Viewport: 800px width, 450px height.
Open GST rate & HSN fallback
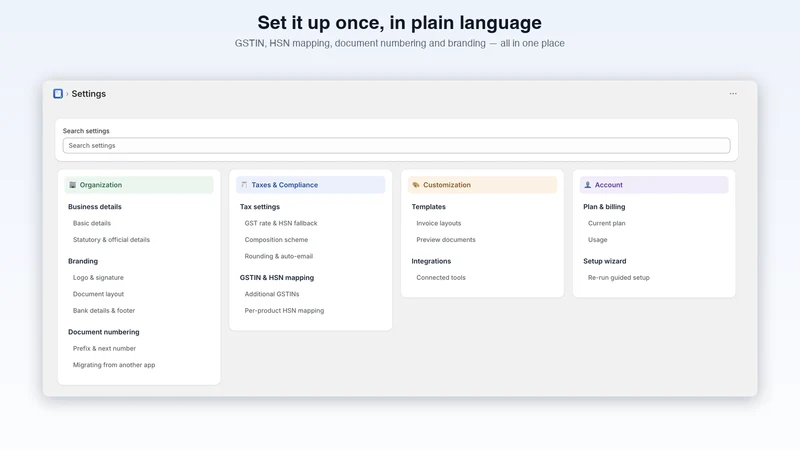click(x=281, y=223)
